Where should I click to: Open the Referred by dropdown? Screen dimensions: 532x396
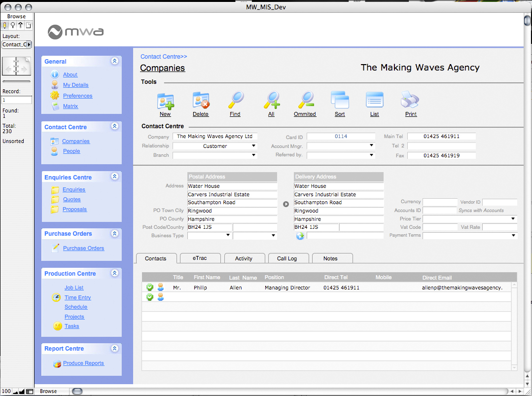[341, 155]
